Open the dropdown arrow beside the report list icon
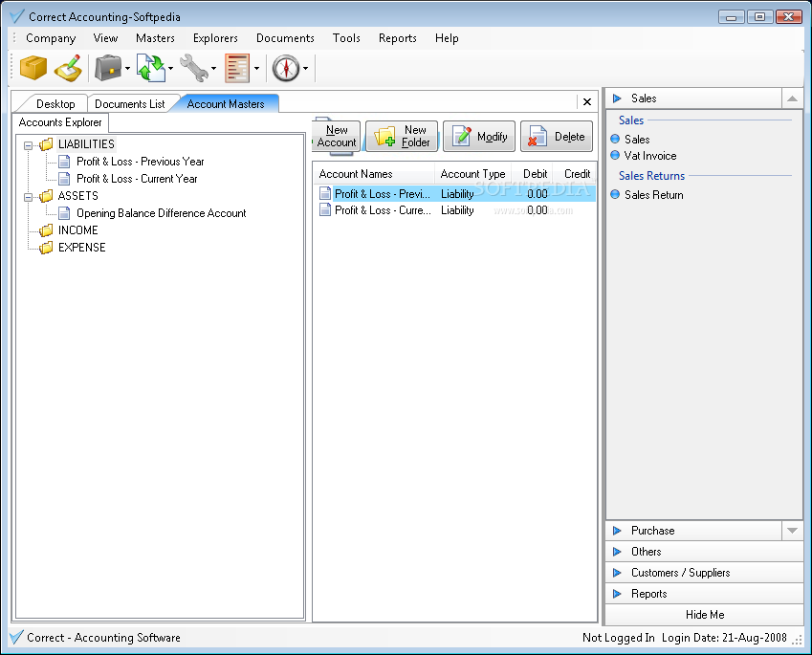This screenshot has height=655, width=812. (256, 68)
